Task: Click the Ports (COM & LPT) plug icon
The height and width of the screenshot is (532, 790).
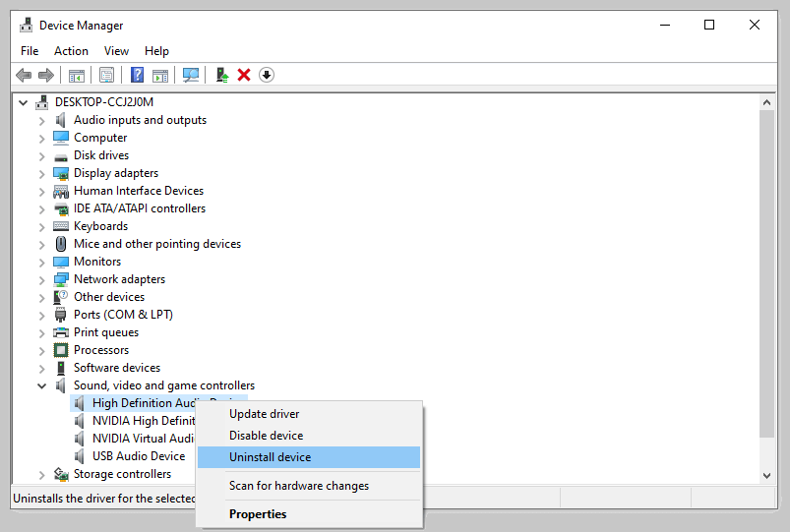Action: coord(60,315)
